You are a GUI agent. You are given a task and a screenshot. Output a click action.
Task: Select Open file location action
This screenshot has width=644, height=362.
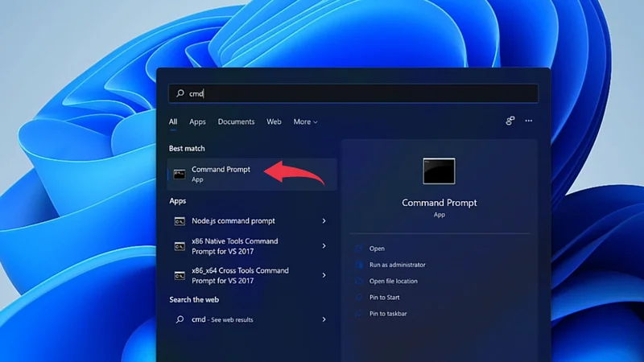393,281
